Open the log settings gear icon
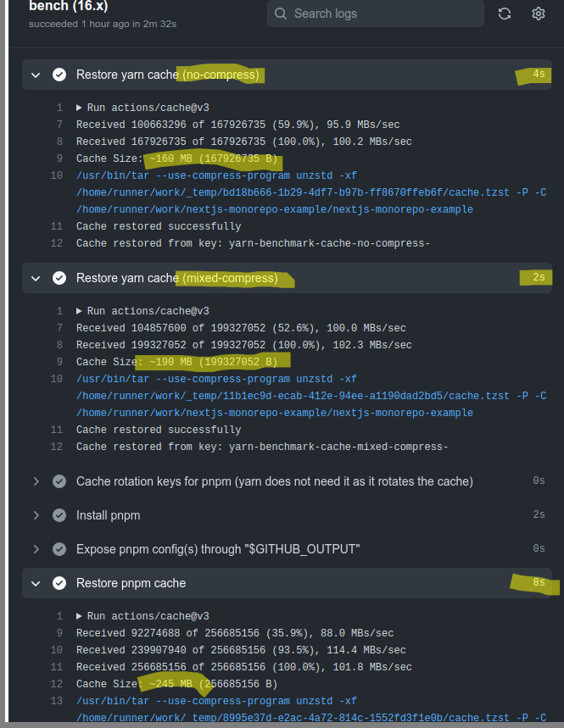Viewport: 564px width, 728px height. pos(538,14)
